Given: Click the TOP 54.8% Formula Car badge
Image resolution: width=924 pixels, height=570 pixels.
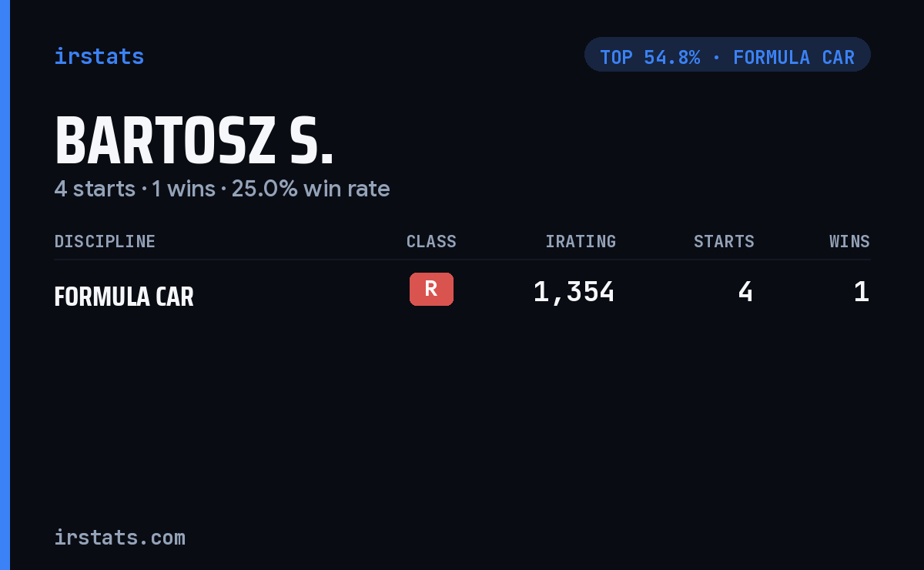Looking at the screenshot, I should tap(728, 55).
